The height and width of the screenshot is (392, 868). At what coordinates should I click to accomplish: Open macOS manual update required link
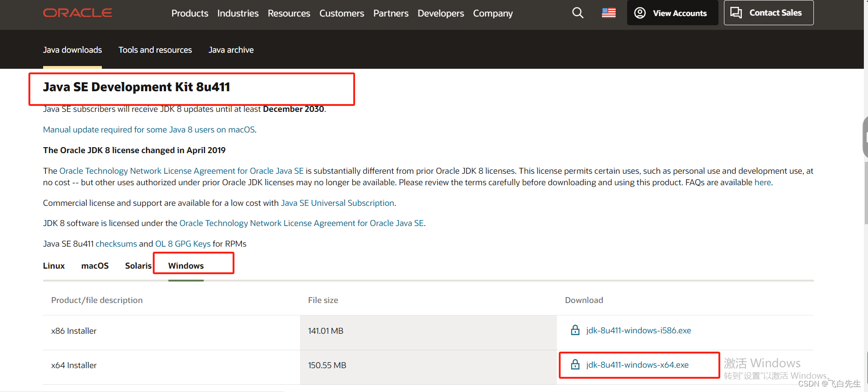point(149,130)
